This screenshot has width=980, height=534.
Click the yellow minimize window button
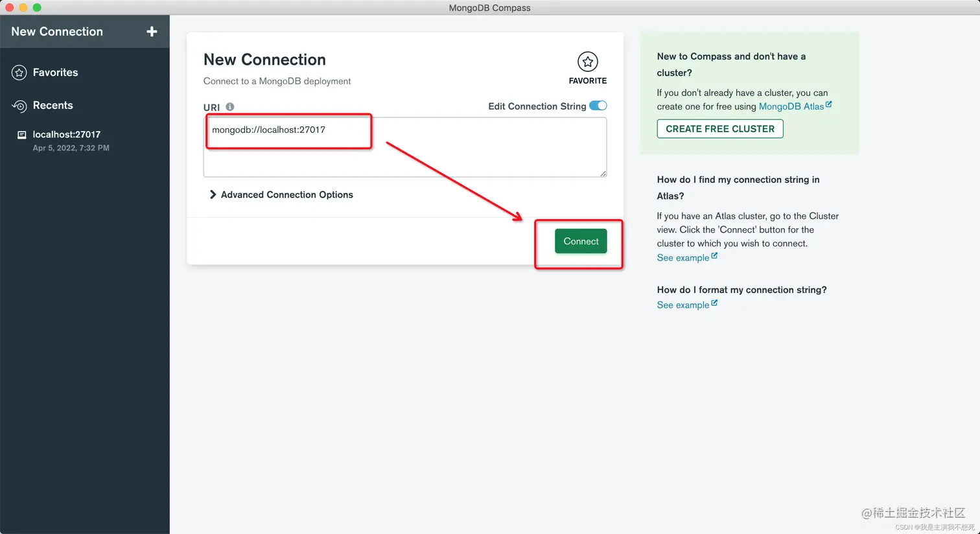[x=23, y=8]
